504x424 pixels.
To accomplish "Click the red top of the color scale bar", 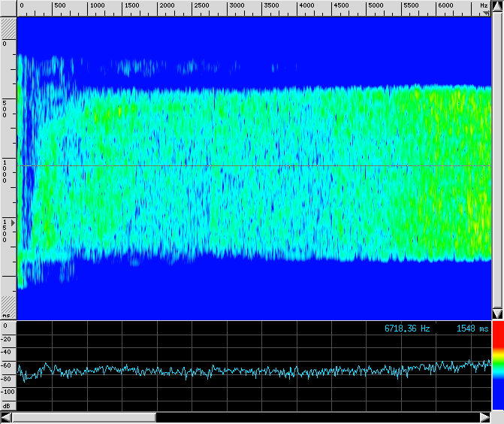I will click(x=497, y=337).
